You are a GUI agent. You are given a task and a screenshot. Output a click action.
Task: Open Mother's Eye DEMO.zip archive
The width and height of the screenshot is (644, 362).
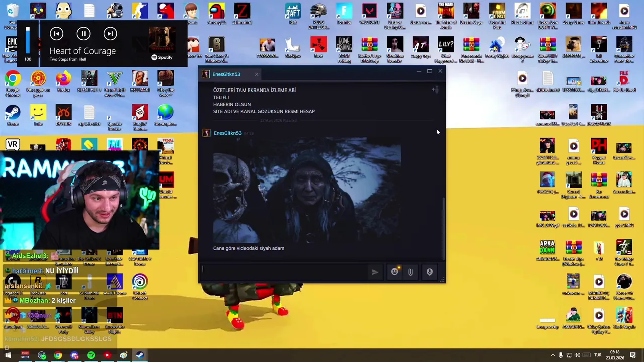click(x=369, y=50)
